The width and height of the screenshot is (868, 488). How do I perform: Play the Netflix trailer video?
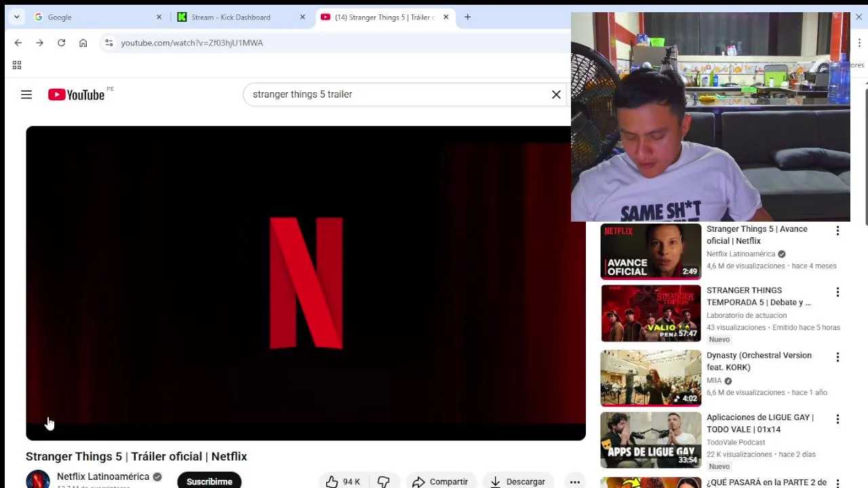306,283
